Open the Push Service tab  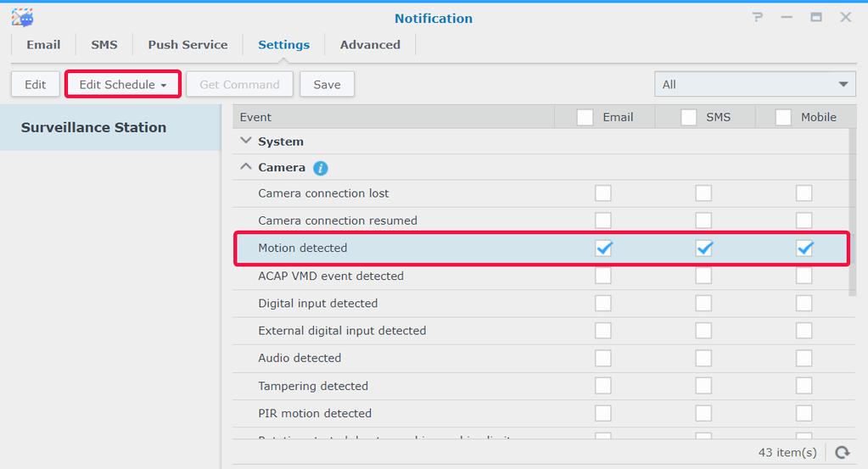(188, 45)
